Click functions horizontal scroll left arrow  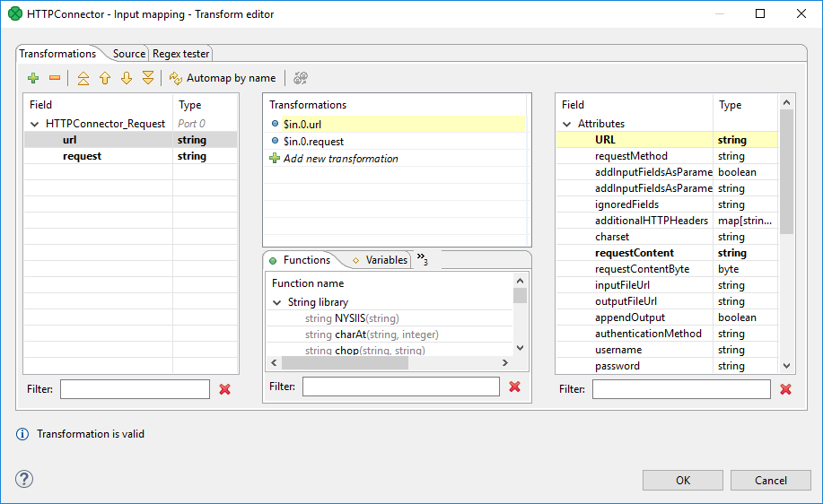pos(274,362)
